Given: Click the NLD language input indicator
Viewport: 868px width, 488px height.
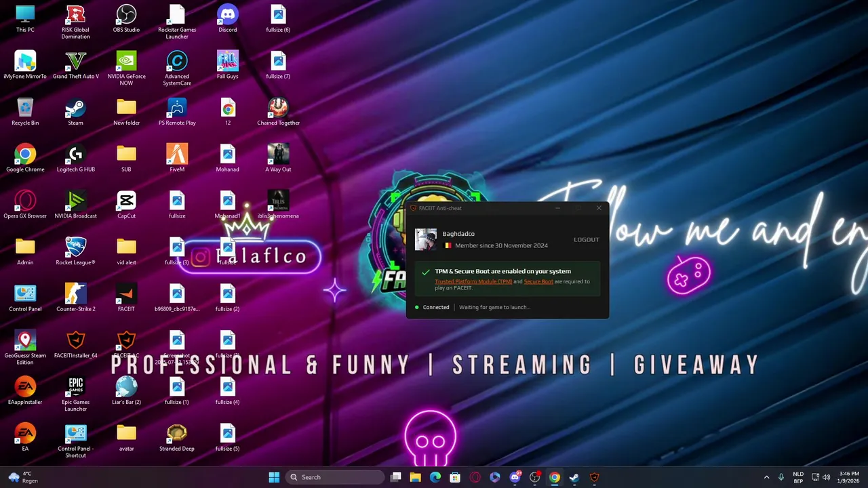Looking at the screenshot, I should 798,477.
